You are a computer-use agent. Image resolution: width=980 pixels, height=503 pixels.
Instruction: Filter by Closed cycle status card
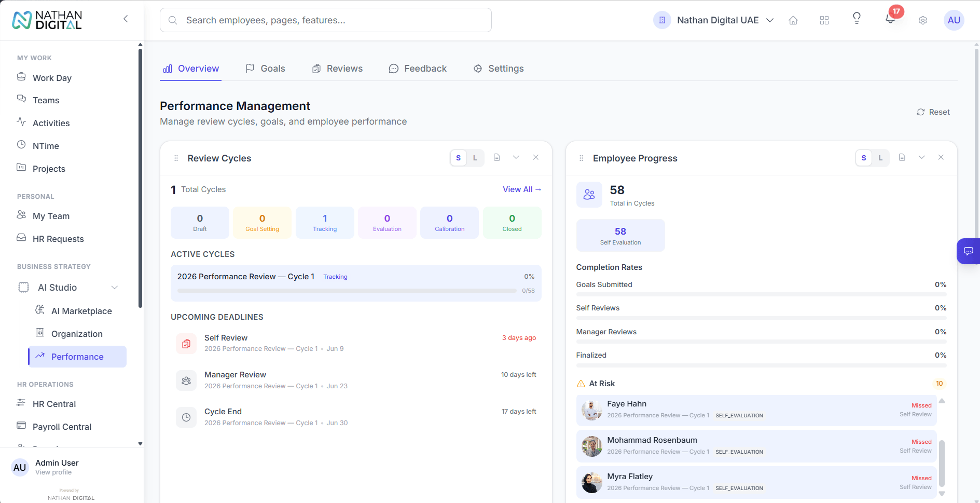pyautogui.click(x=512, y=223)
